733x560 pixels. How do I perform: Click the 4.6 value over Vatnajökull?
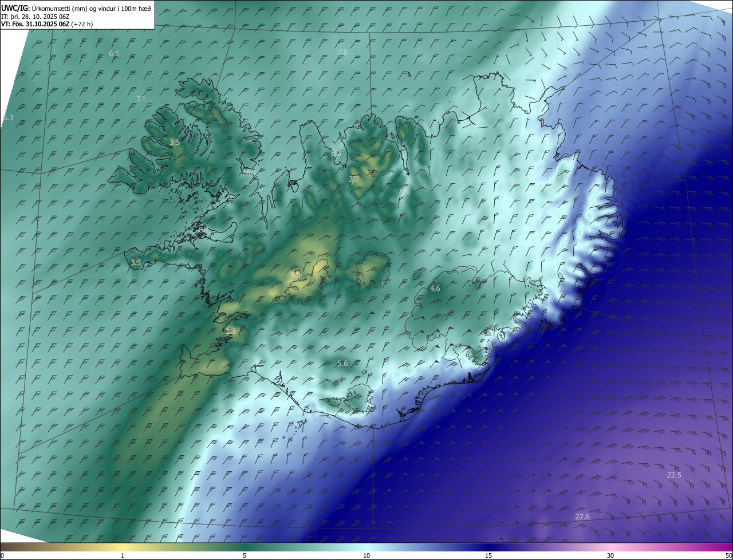click(435, 289)
